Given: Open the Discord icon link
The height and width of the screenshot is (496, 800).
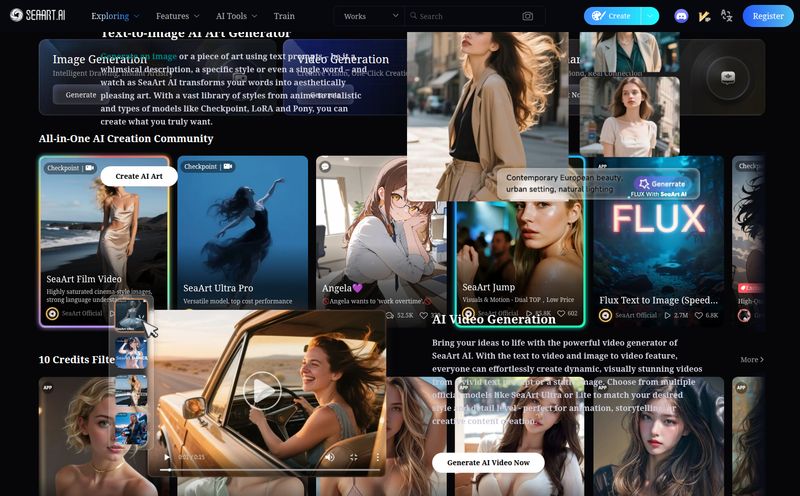Looking at the screenshot, I should 681,16.
